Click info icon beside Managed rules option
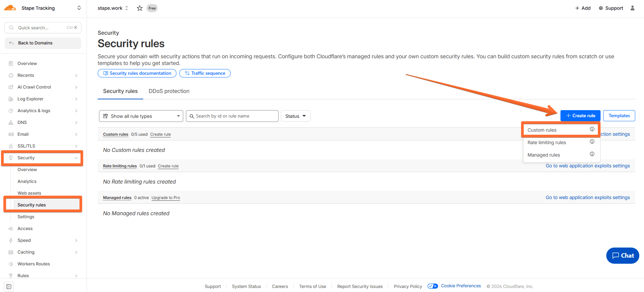Screen dimensions: 644x292 coord(592,154)
